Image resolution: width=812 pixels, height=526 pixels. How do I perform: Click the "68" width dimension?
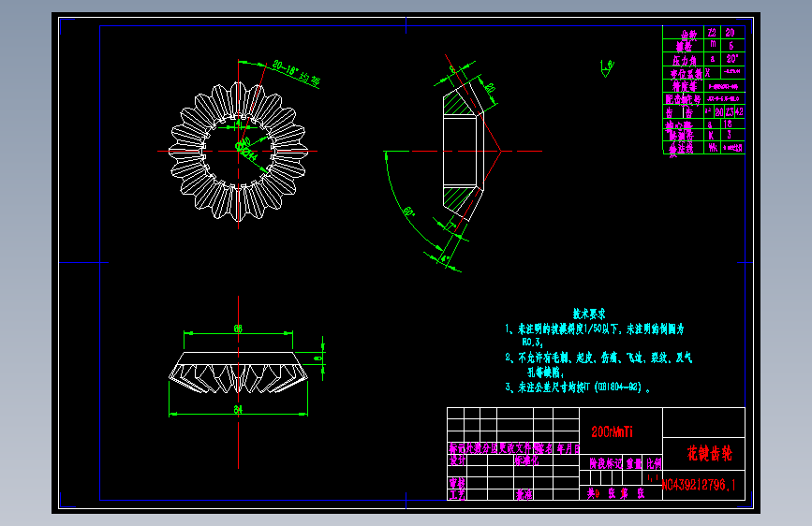coord(238,329)
